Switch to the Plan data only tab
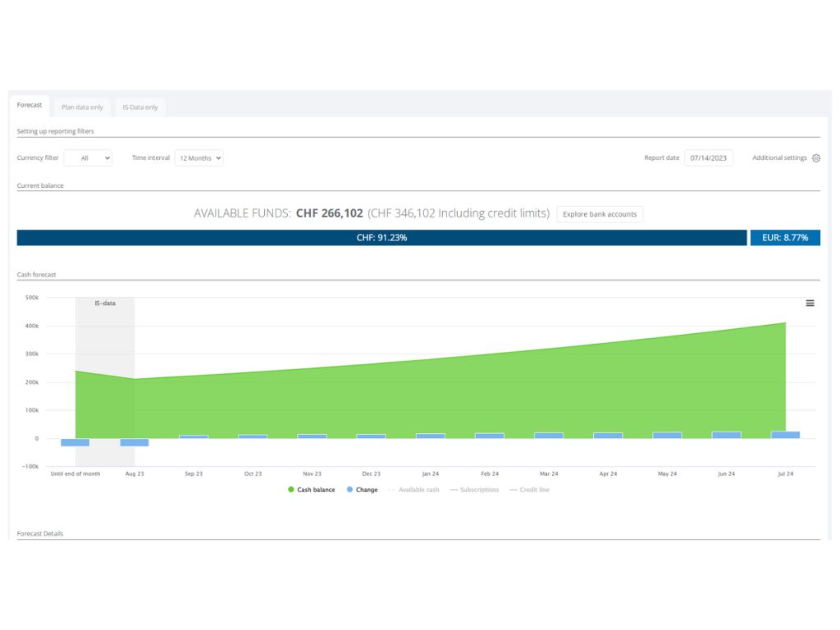840x630 pixels. (x=82, y=107)
